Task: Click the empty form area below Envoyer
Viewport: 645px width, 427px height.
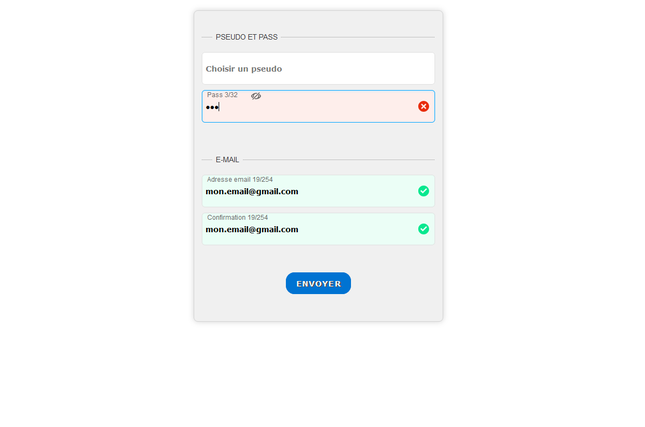Action: point(318,307)
